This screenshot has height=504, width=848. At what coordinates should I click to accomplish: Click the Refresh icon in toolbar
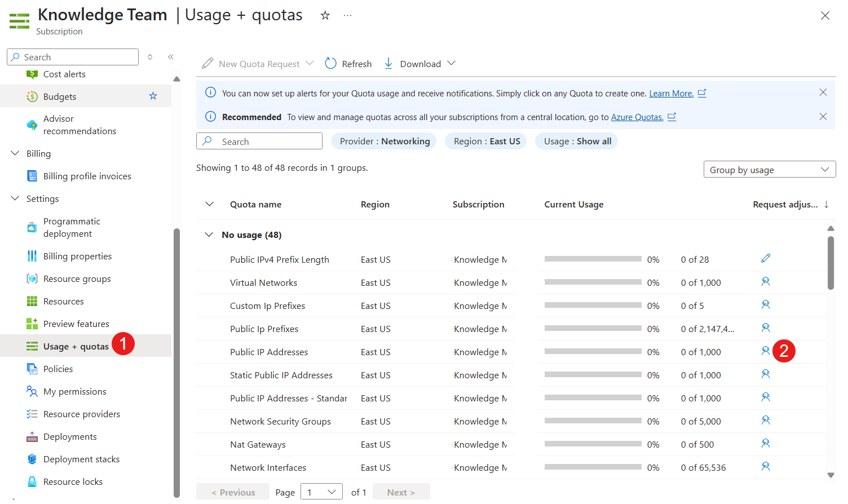click(331, 63)
